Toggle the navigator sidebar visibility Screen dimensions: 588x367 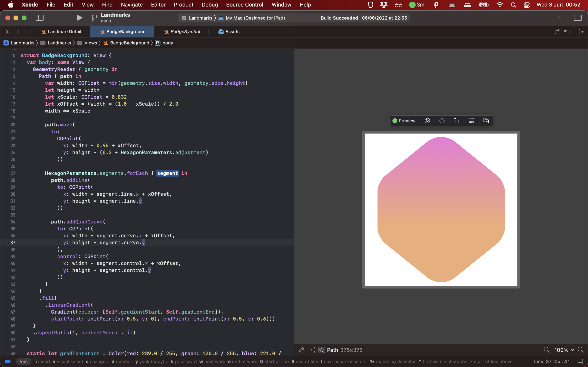[x=40, y=18]
